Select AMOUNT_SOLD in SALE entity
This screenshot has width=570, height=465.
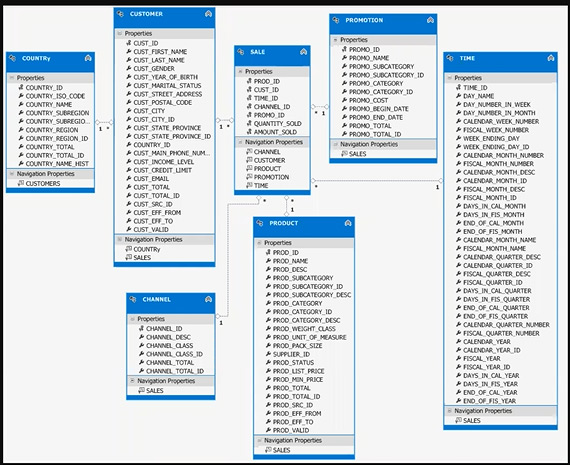click(275, 132)
